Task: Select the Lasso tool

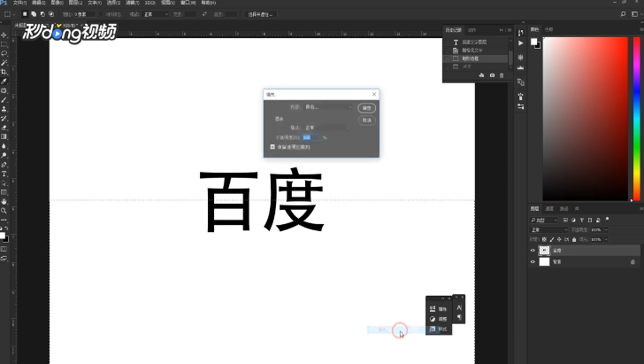Action: (x=4, y=53)
